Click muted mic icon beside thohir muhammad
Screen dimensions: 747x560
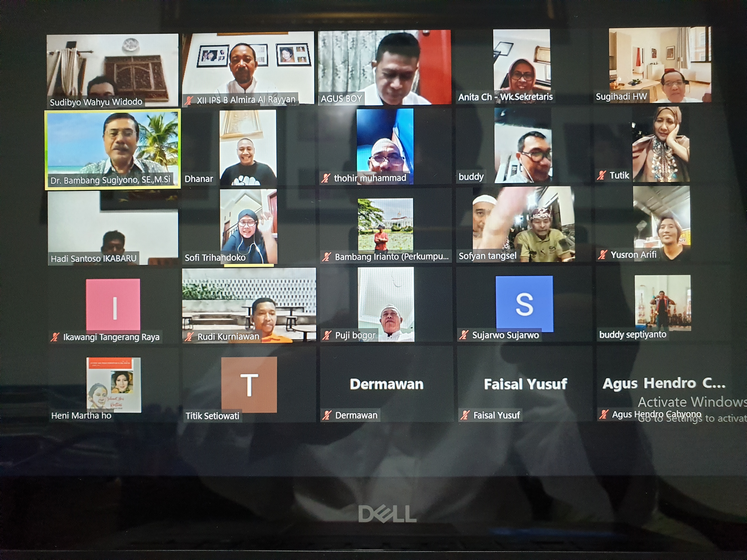[326, 178]
